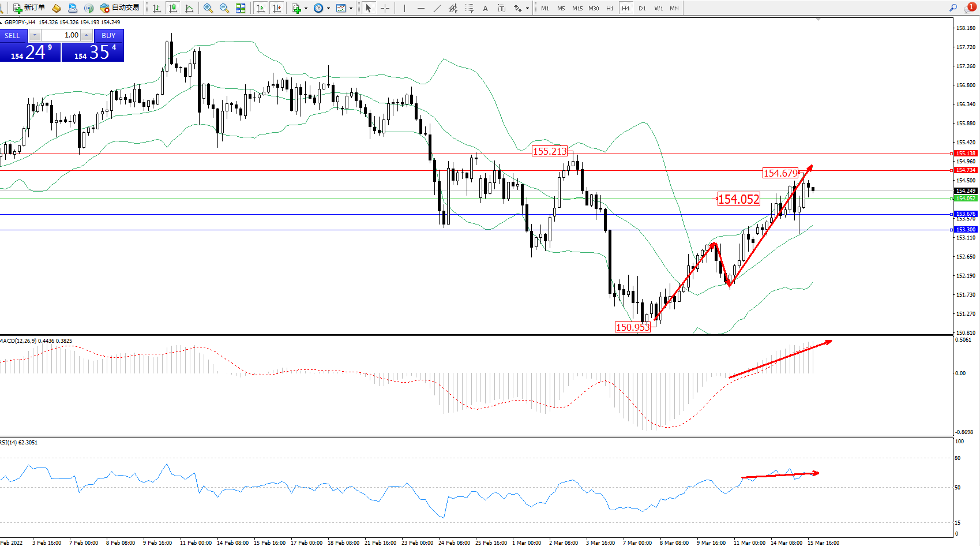Toggle AutoTrading (自动交易) button
Image resolution: width=980 pixels, height=546 pixels.
pos(119,8)
